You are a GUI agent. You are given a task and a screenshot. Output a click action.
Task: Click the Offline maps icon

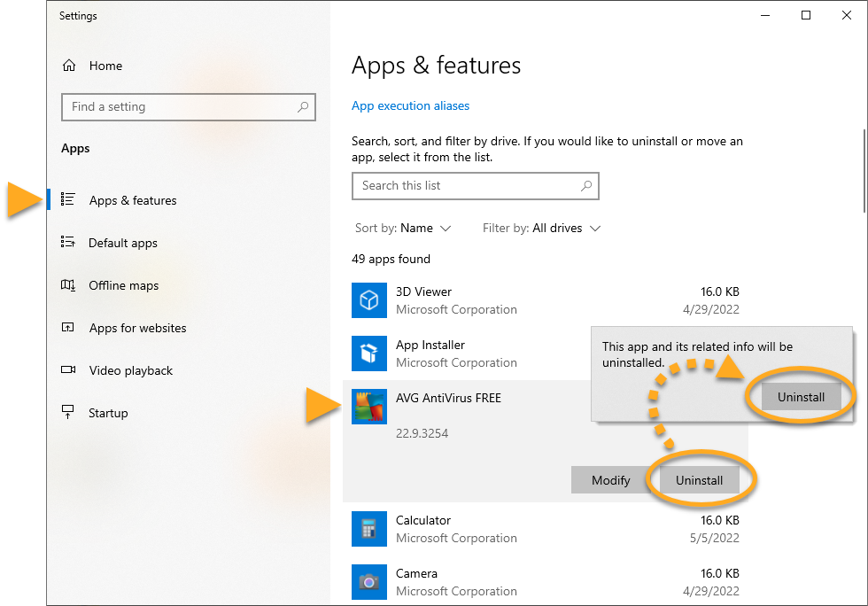(x=68, y=285)
